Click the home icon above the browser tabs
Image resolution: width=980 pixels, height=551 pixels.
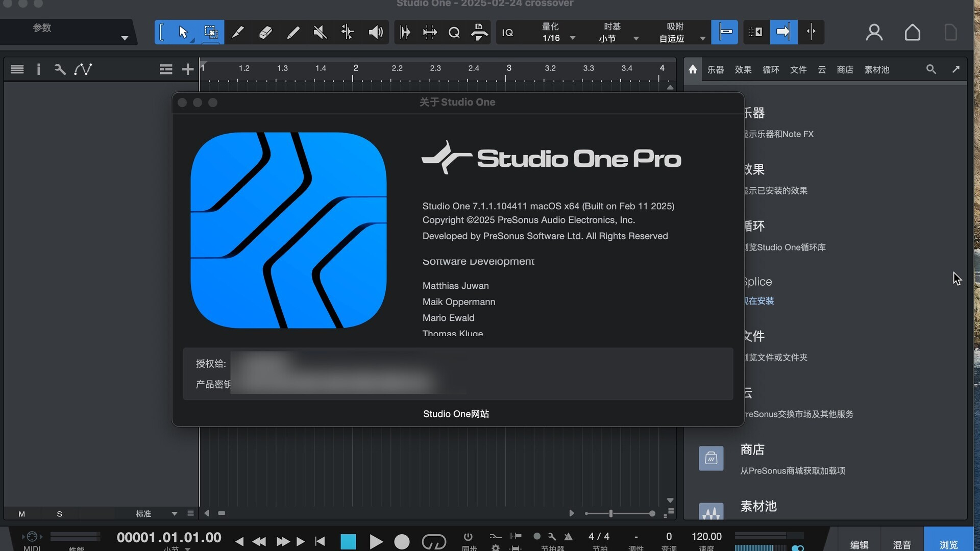tap(692, 69)
